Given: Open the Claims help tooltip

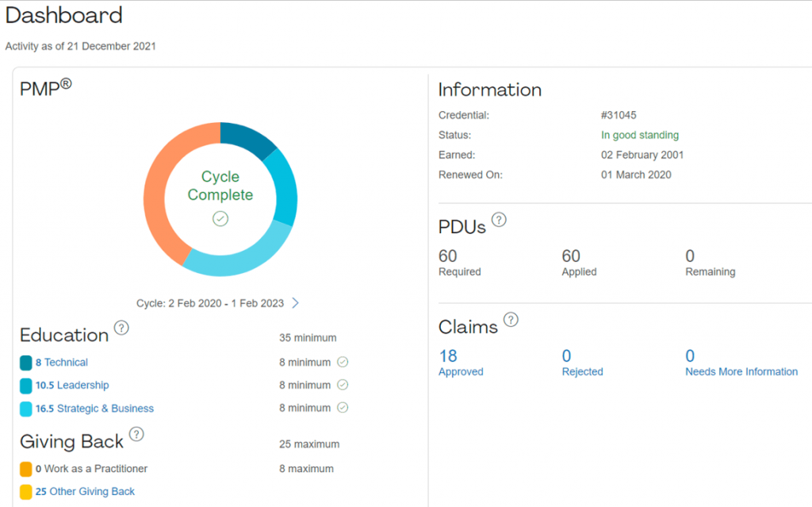Looking at the screenshot, I should (x=511, y=321).
